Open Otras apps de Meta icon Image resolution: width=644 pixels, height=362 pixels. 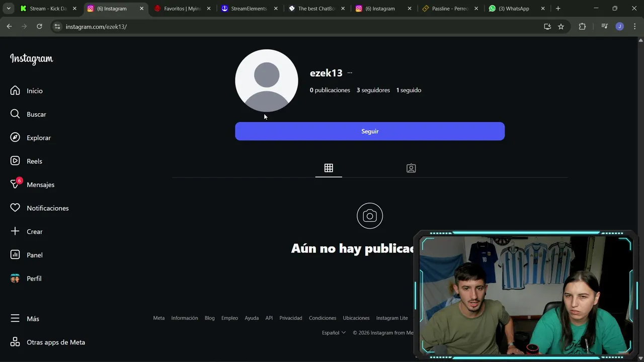[x=15, y=342]
